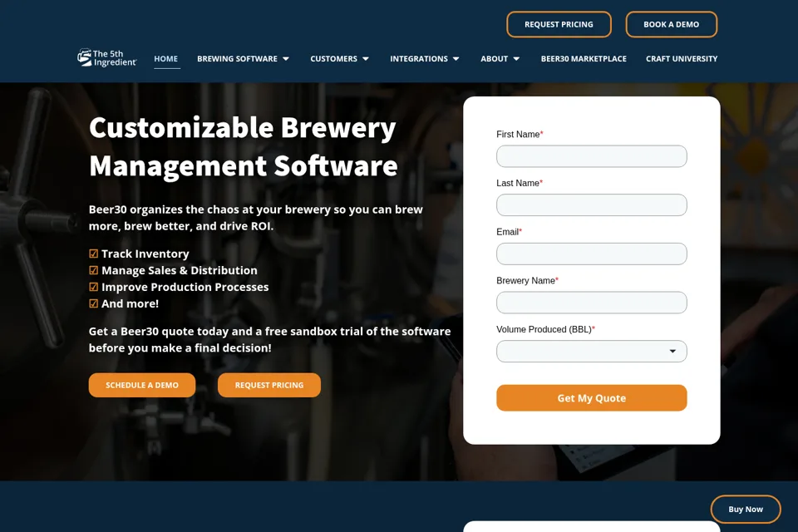Click The 5th Ingredient logo
The height and width of the screenshot is (532, 798).
click(x=107, y=57)
